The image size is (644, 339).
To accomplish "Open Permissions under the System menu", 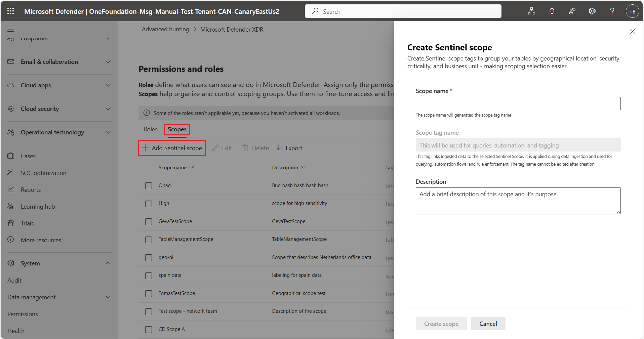I will pos(22,314).
